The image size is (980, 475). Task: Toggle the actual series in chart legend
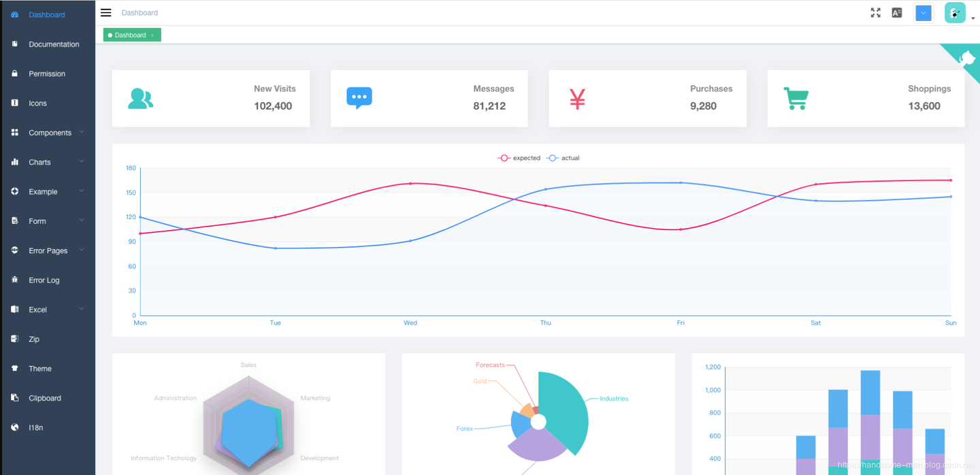coord(563,158)
